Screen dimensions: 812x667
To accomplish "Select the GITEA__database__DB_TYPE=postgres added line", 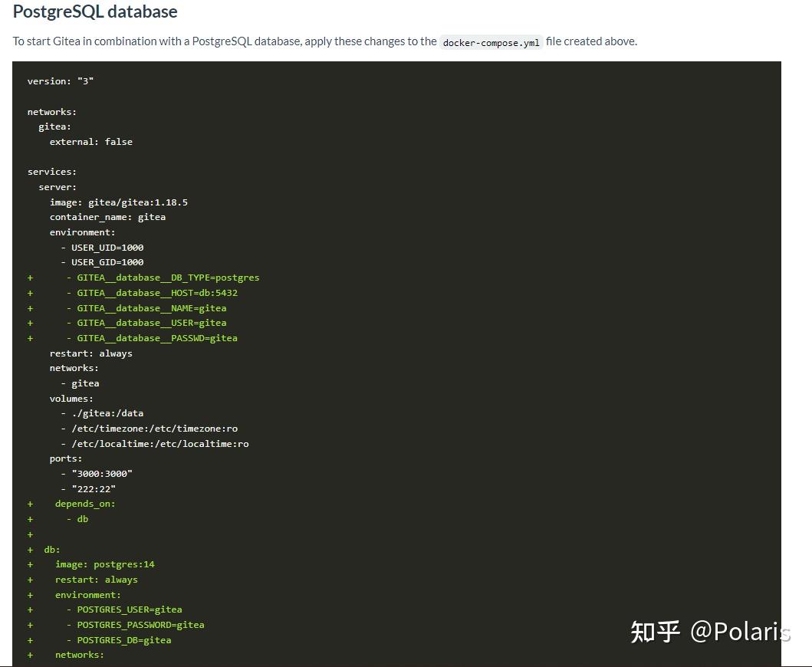I will click(167, 278).
